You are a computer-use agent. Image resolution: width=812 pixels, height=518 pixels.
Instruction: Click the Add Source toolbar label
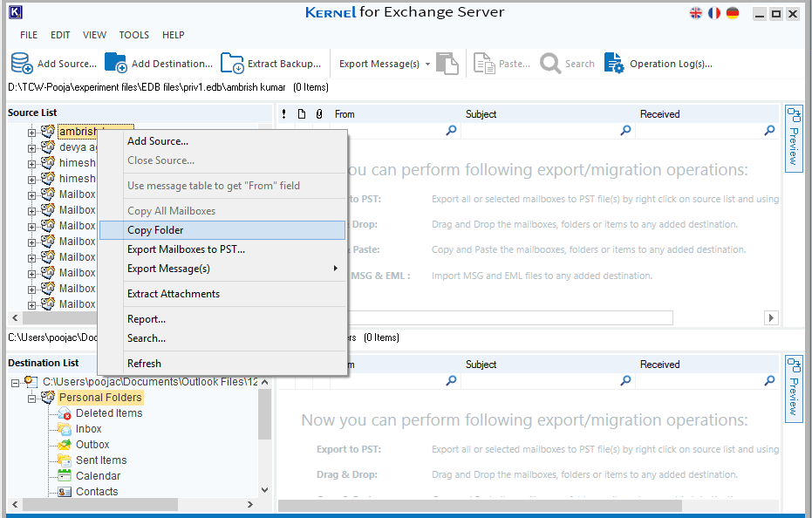(67, 64)
